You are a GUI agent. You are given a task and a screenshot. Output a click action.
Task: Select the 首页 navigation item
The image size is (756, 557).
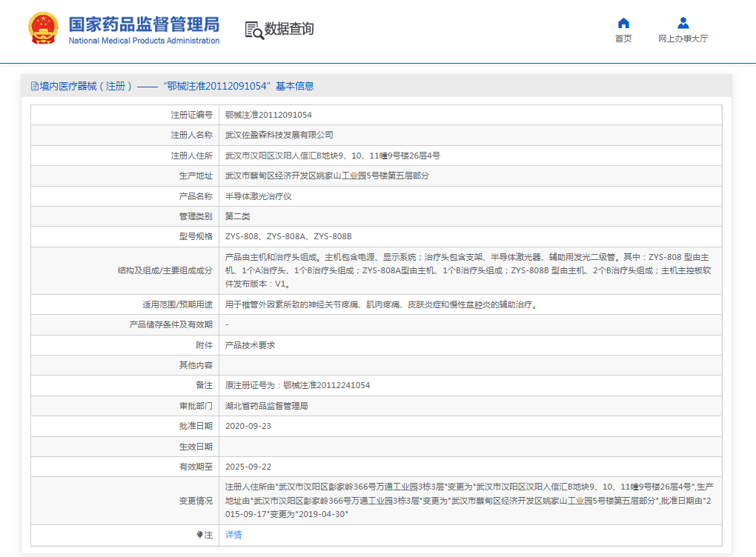[x=623, y=38]
